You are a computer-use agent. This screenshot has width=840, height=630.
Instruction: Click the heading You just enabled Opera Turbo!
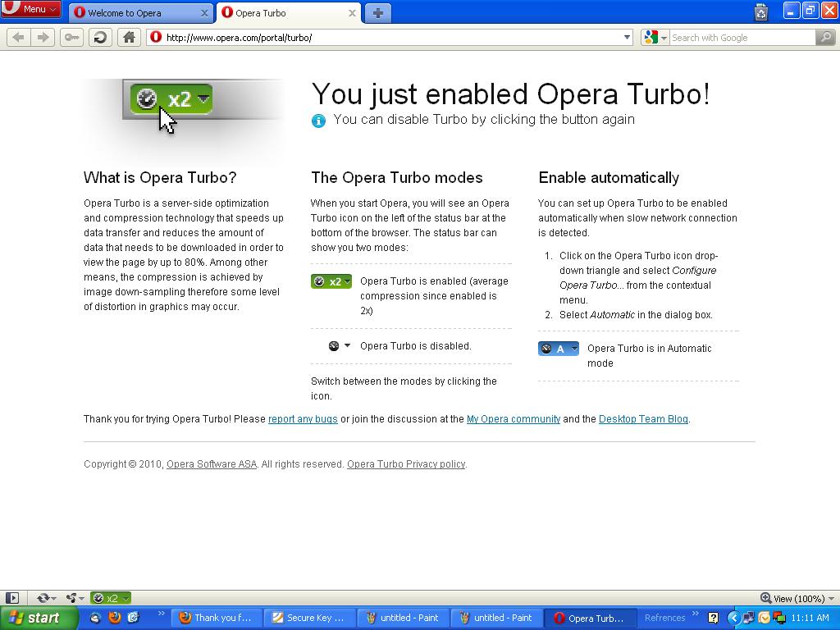click(x=510, y=94)
